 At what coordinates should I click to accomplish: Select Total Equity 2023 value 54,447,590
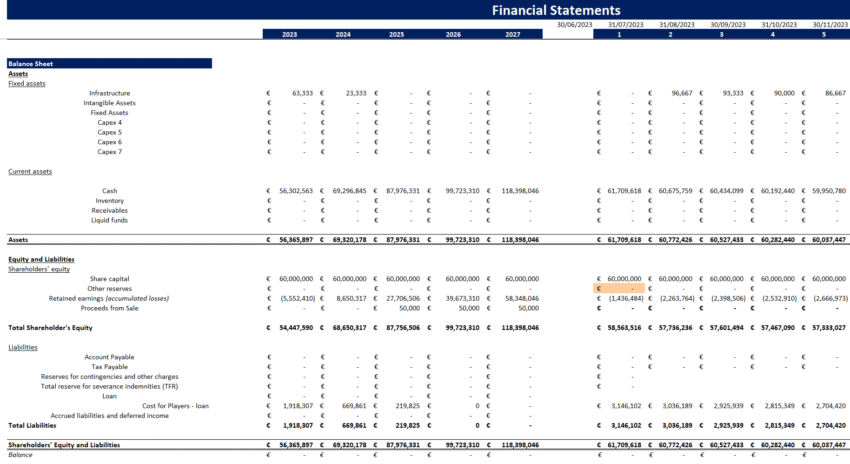[x=296, y=327]
